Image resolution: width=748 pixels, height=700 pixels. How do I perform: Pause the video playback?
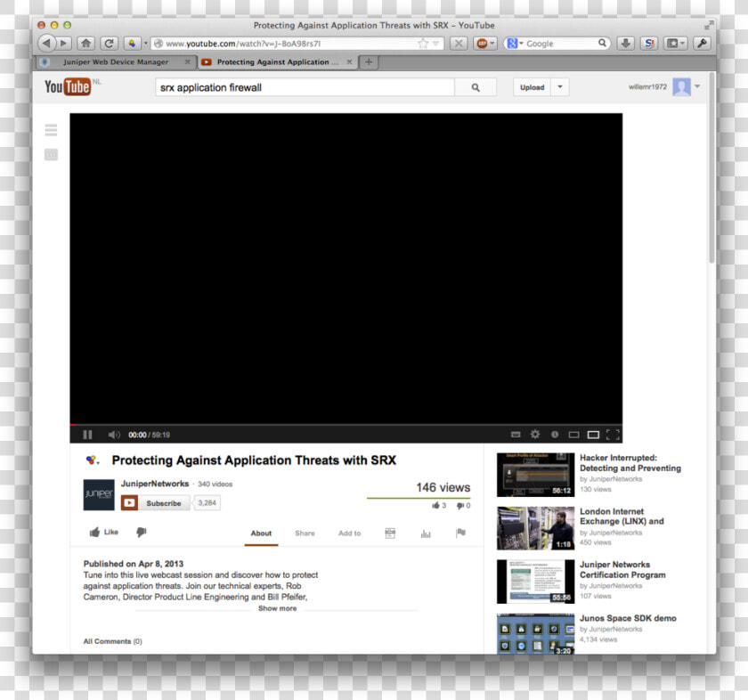click(87, 435)
